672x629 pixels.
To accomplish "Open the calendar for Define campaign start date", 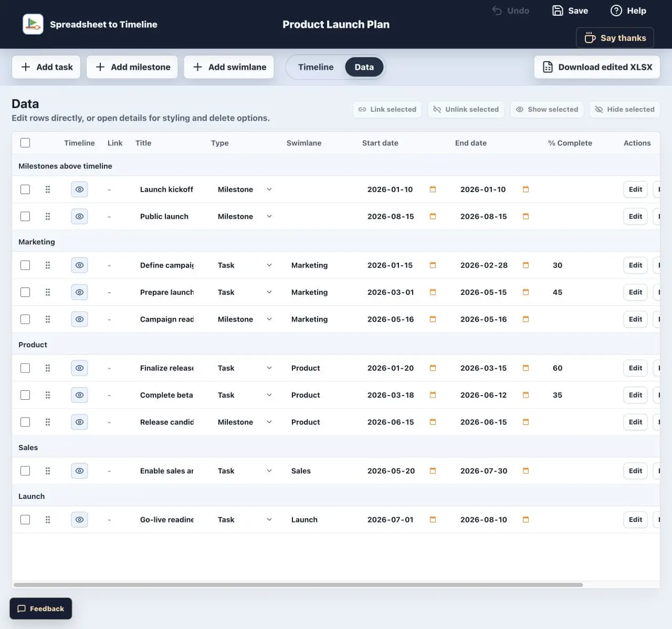I will [x=433, y=265].
